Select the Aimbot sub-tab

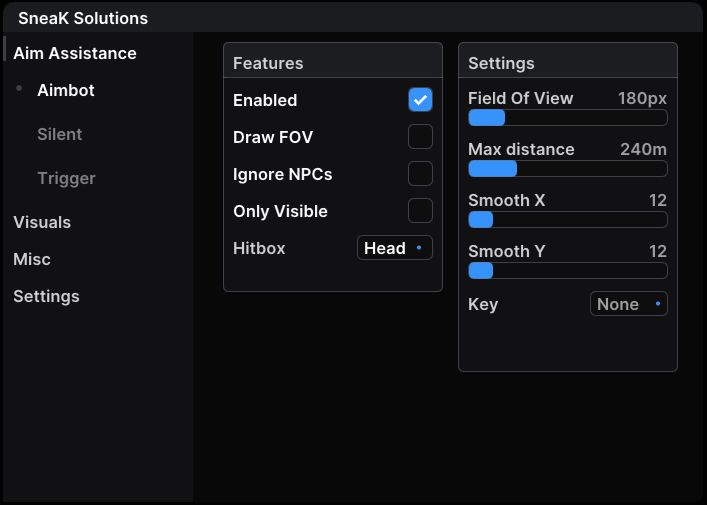[x=66, y=90]
